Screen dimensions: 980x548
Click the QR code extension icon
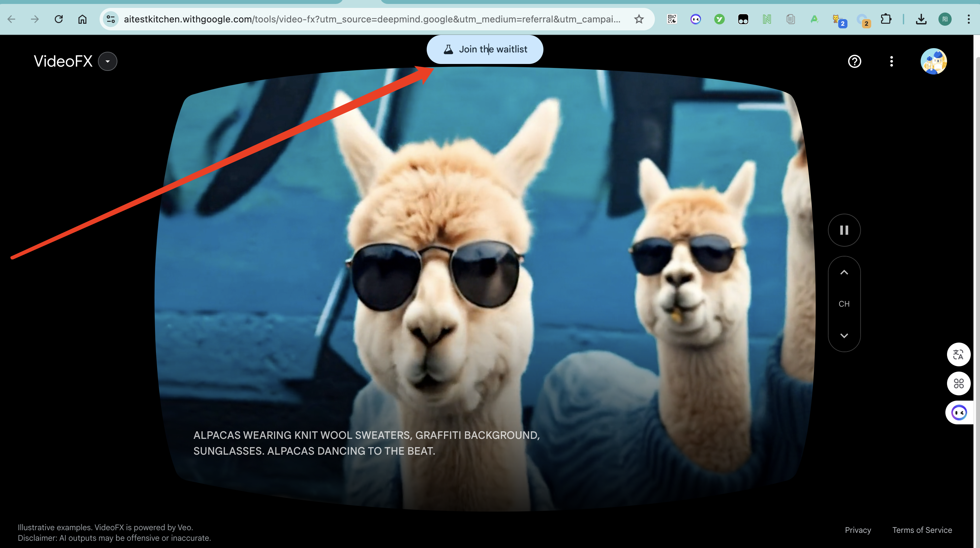[672, 19]
